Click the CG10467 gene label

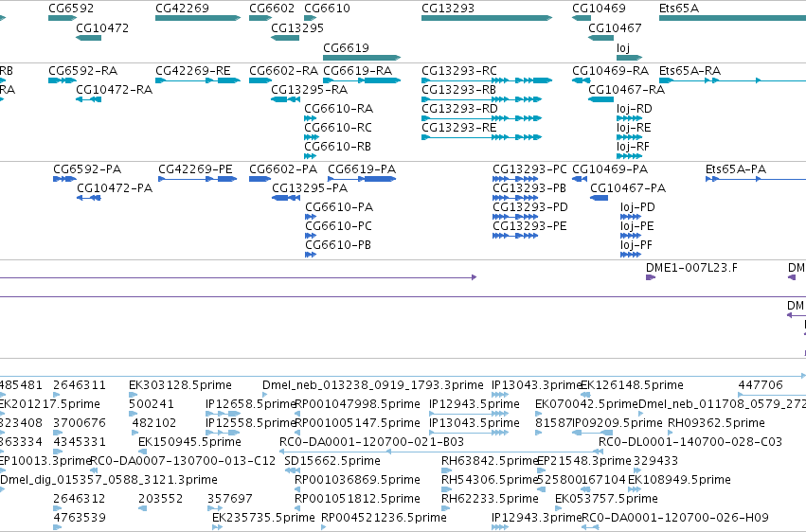[615, 28]
